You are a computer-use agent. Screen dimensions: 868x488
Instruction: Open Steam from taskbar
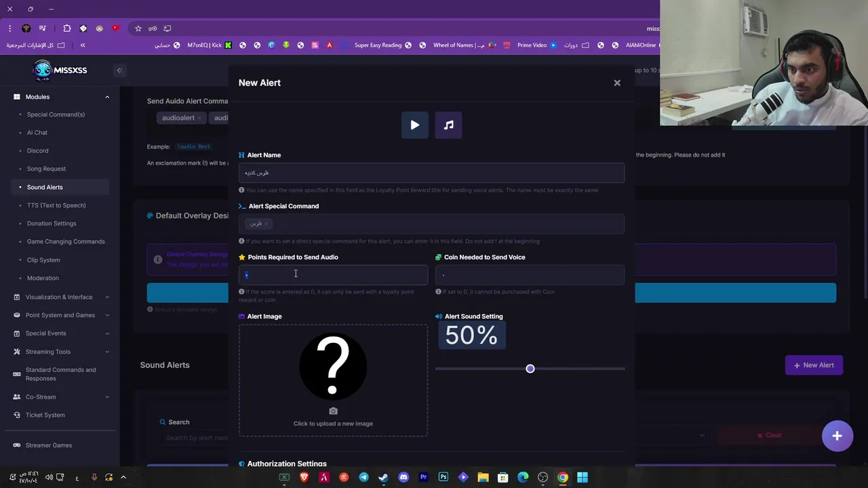coord(383,477)
